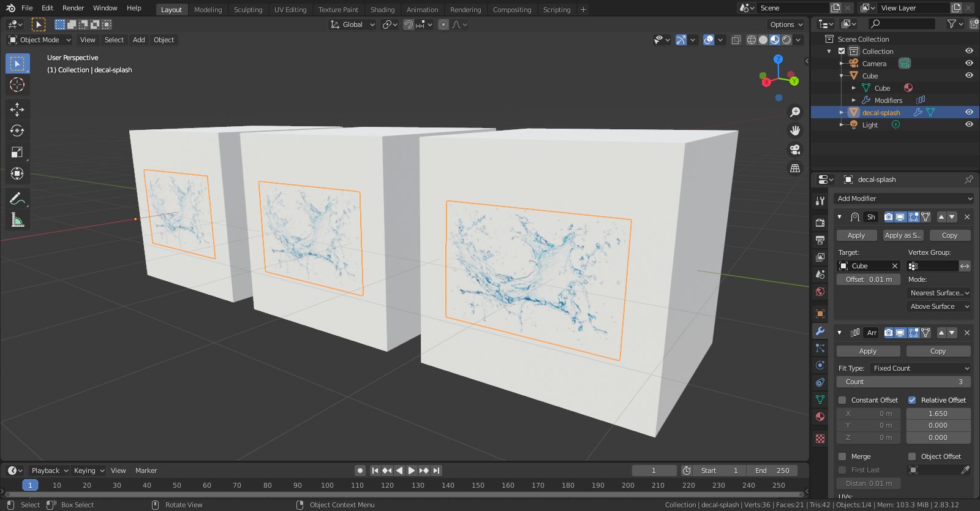Open the Render properties tab
The image size is (980, 511).
[x=820, y=222]
